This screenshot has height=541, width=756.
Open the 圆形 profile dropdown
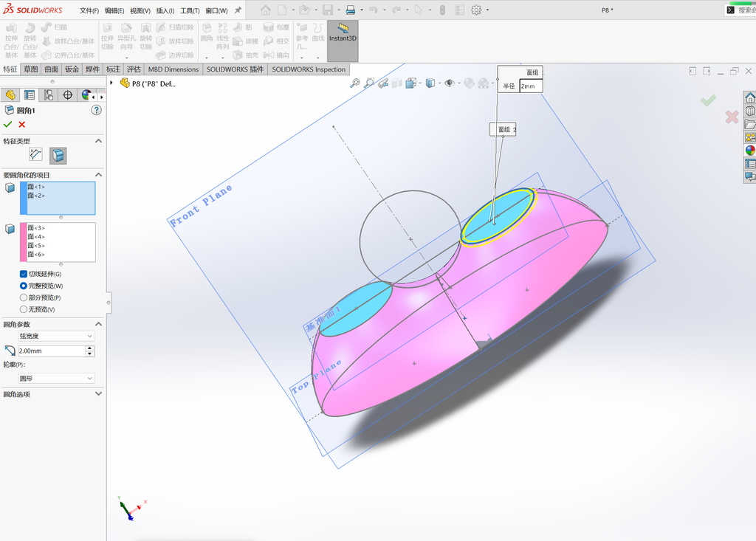coord(56,379)
